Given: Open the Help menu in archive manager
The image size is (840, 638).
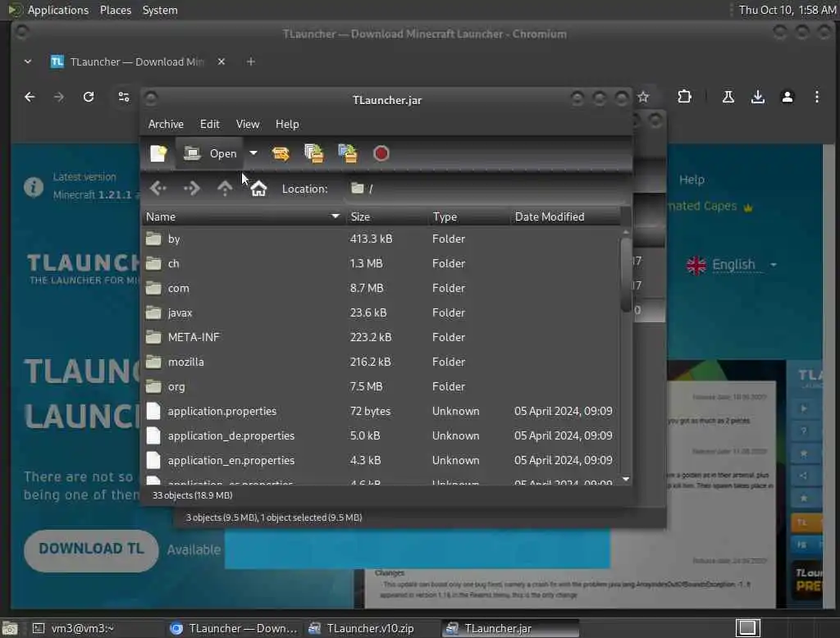Looking at the screenshot, I should tap(287, 125).
